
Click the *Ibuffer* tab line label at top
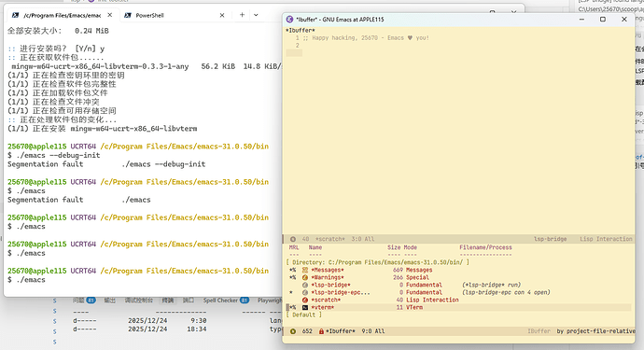(x=301, y=31)
